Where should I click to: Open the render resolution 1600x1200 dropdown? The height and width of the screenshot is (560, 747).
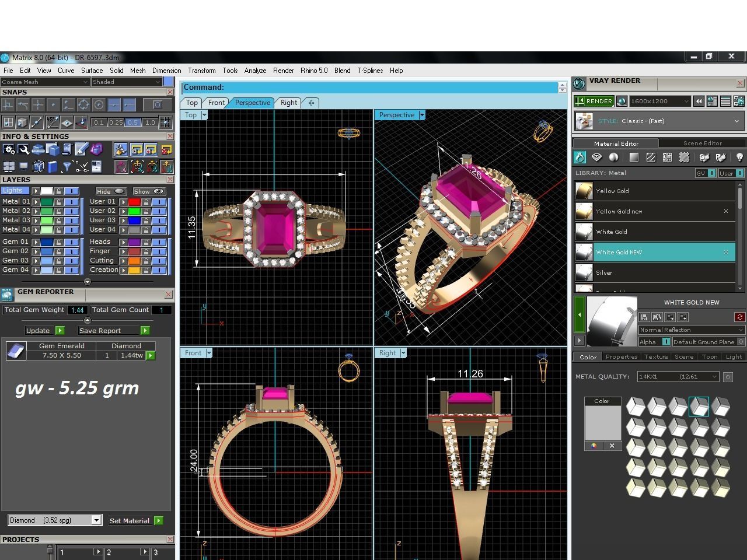click(660, 101)
